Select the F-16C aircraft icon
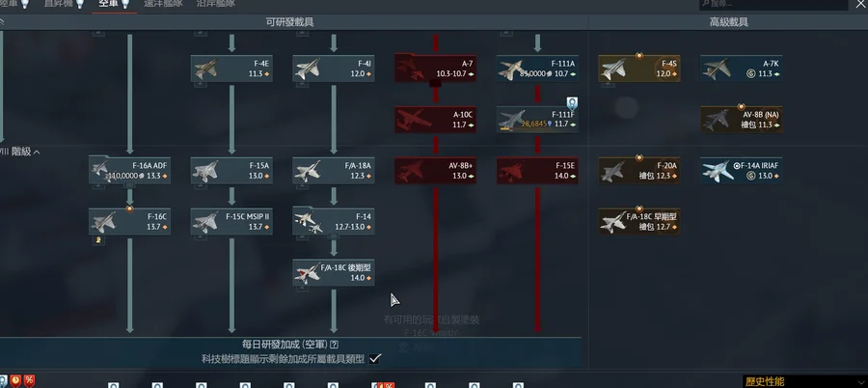This screenshot has width=868, height=388. [x=104, y=222]
